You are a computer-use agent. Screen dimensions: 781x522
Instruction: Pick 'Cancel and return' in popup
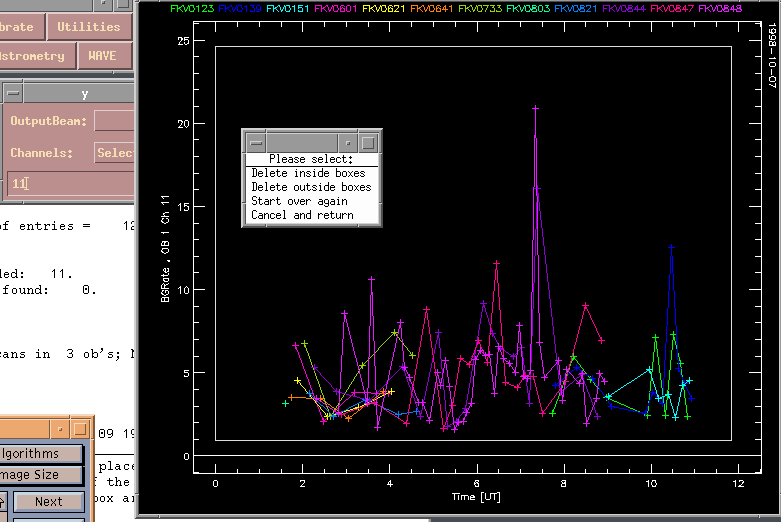(302, 215)
